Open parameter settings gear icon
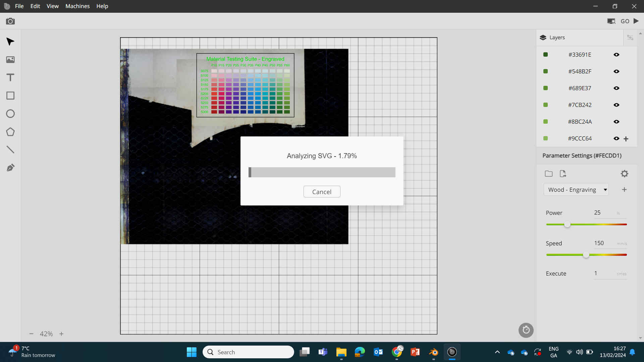The width and height of the screenshot is (644, 362). point(624,174)
